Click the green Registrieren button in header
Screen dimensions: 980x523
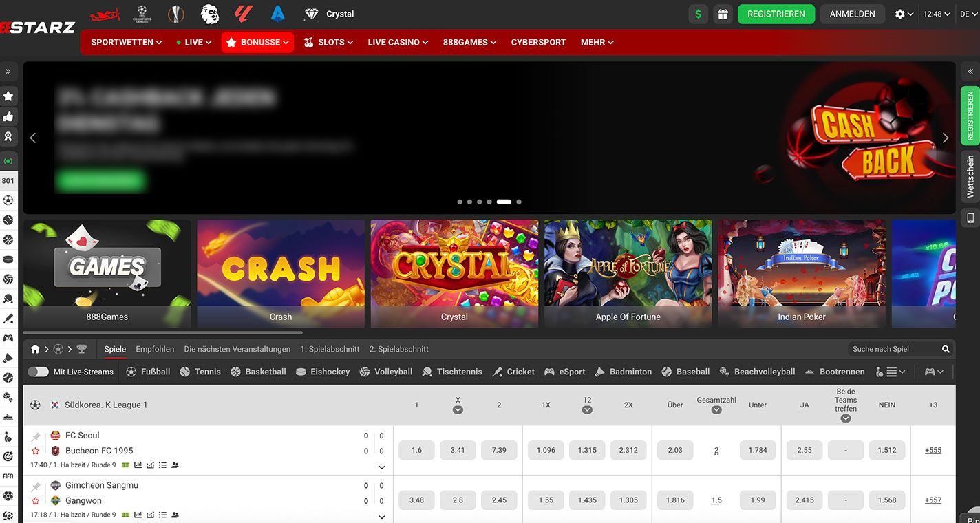pos(776,14)
